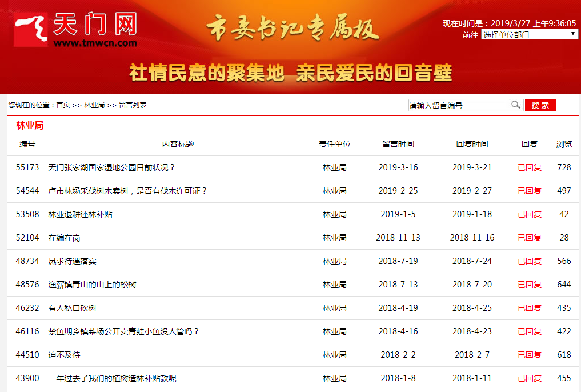Type in the 请输入留言编号 search field
Image resolution: width=581 pixels, height=392 pixels.
pyautogui.click(x=458, y=106)
